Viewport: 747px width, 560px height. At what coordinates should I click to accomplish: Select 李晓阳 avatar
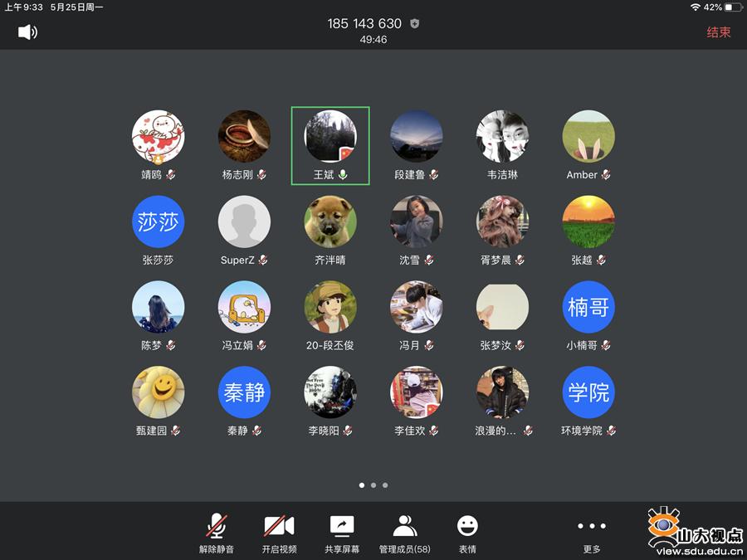pyautogui.click(x=330, y=392)
